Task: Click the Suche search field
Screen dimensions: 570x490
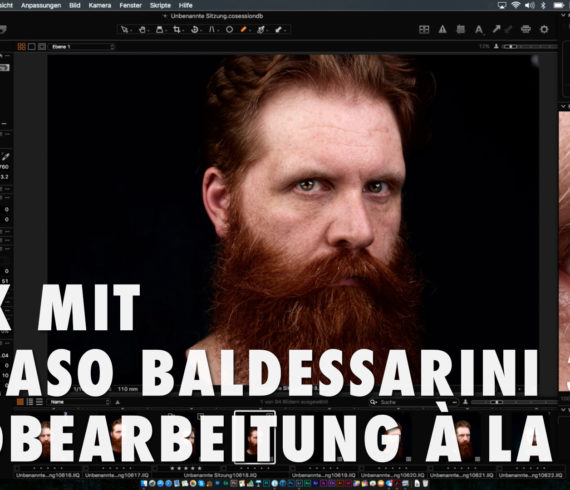Action: [413, 402]
